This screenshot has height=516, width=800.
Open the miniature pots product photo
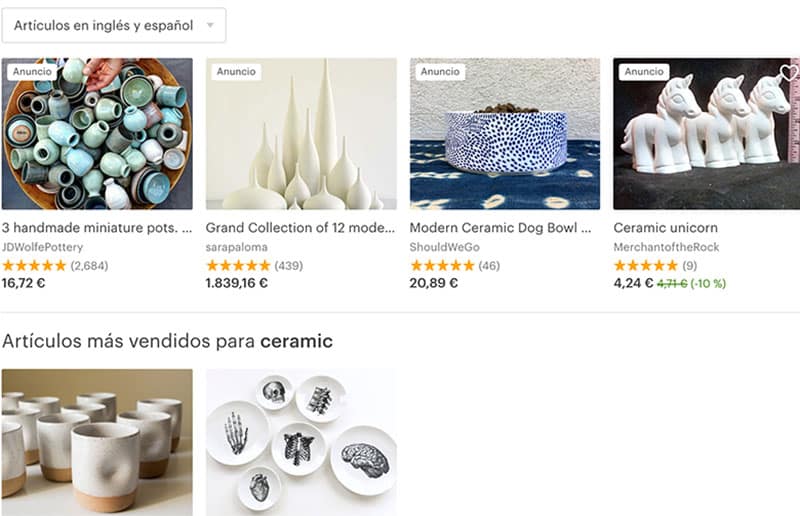click(97, 134)
